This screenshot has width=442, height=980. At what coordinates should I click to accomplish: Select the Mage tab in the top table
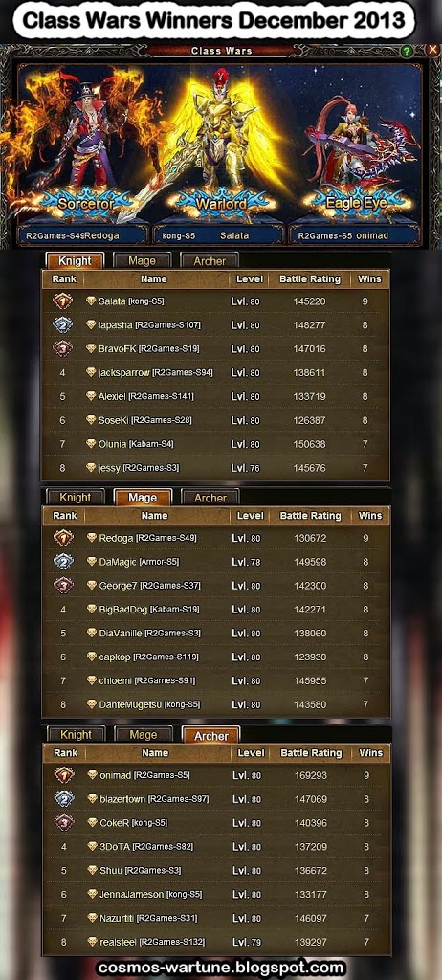pos(142,260)
